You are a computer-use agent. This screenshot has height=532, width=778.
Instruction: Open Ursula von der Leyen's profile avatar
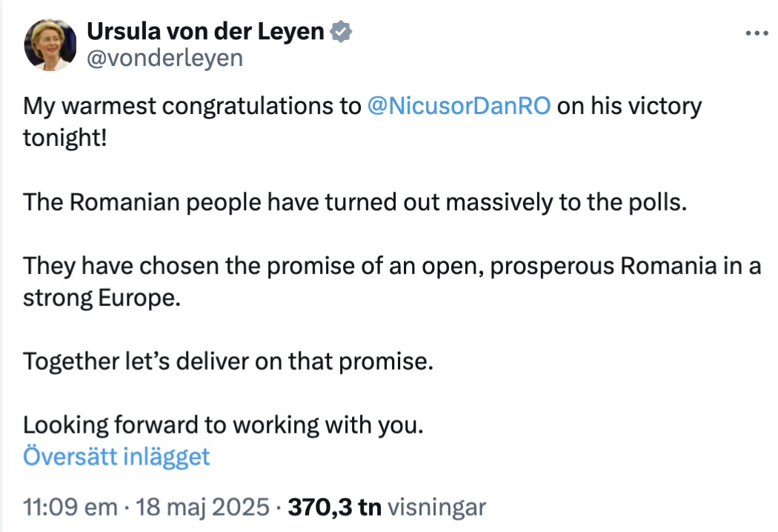point(50,44)
